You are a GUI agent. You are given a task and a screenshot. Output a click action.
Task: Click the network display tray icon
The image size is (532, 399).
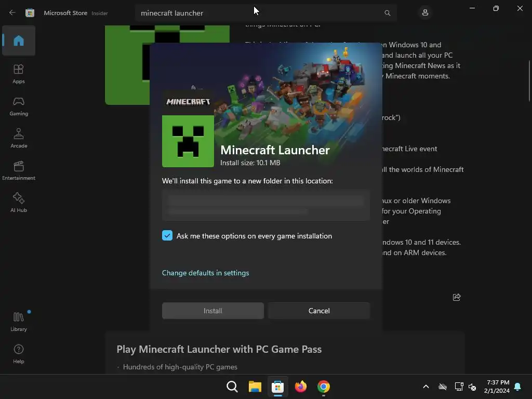(x=459, y=387)
